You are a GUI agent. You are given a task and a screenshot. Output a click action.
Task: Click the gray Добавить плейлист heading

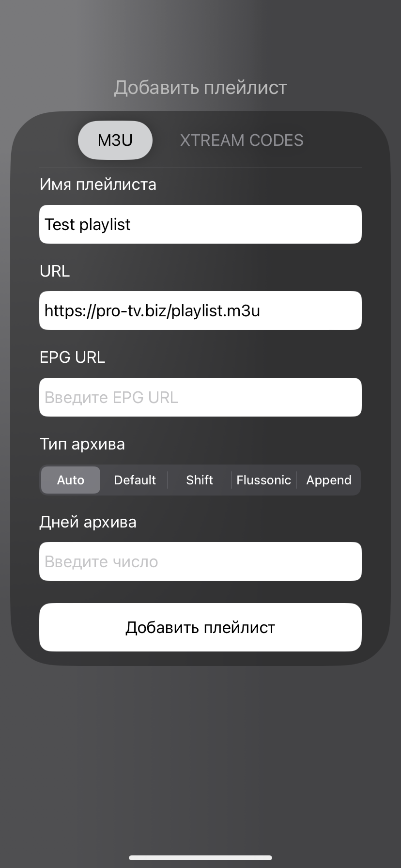pyautogui.click(x=200, y=88)
